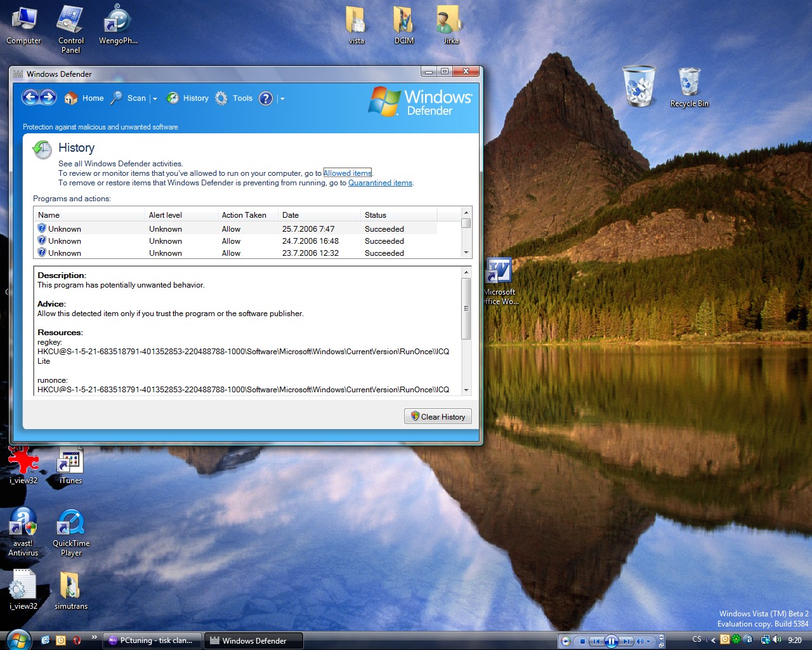The width and height of the screenshot is (812, 650).
Task: Expand the Help options dropdown arrow
Action: tap(282, 99)
